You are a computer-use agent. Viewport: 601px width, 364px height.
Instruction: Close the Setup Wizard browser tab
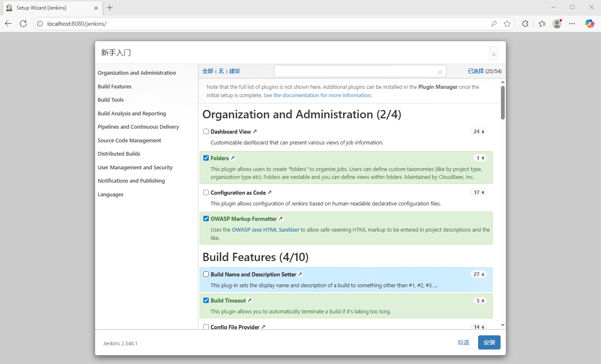pyautogui.click(x=96, y=8)
